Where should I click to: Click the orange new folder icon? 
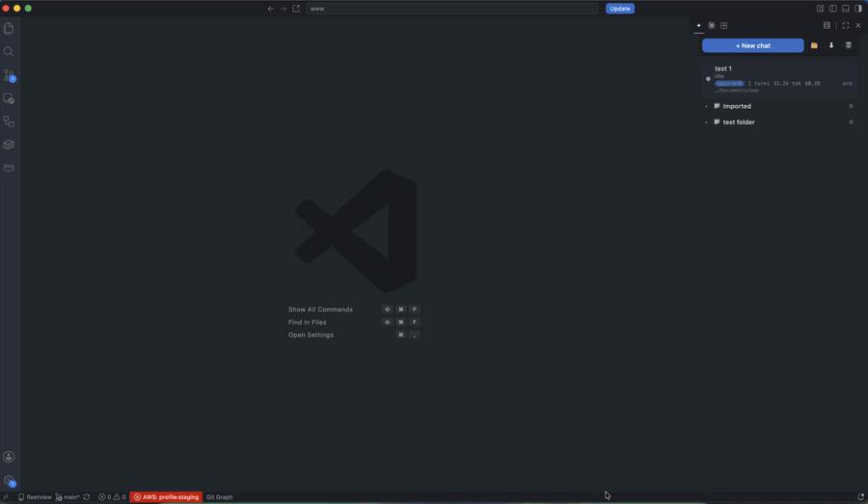pos(814,45)
